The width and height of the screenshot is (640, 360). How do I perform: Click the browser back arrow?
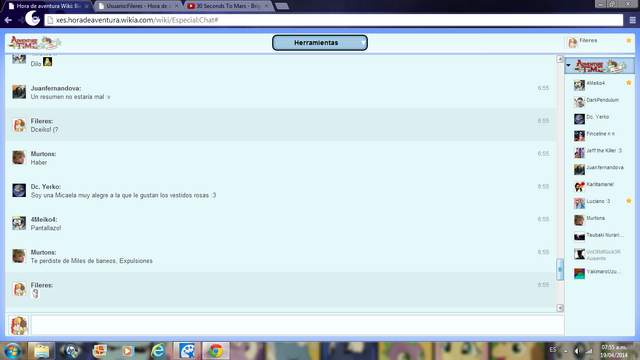click(8, 20)
